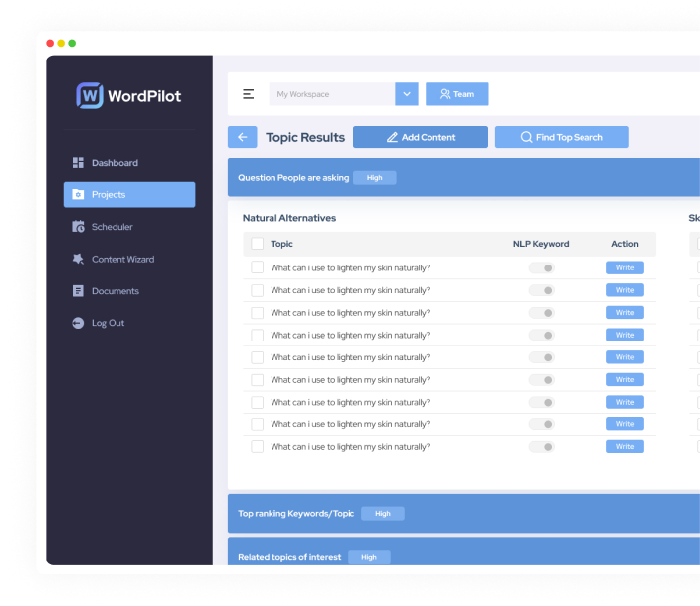Click the Topic Results title
Image resolution: width=700 pixels, height=606 pixels.
coord(305,137)
